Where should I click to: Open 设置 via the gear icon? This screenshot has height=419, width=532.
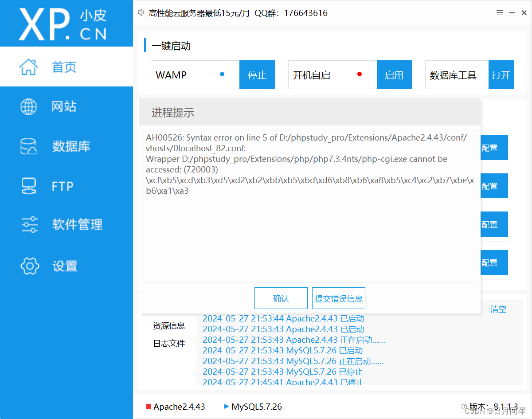pyautogui.click(x=28, y=266)
